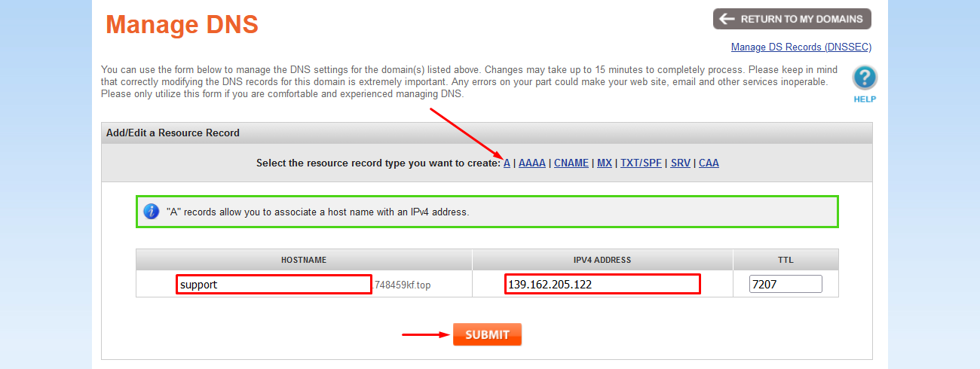Screen dimensions: 980x369
Task: Click the .748459kf.top domain suffix text
Action: pos(402,285)
